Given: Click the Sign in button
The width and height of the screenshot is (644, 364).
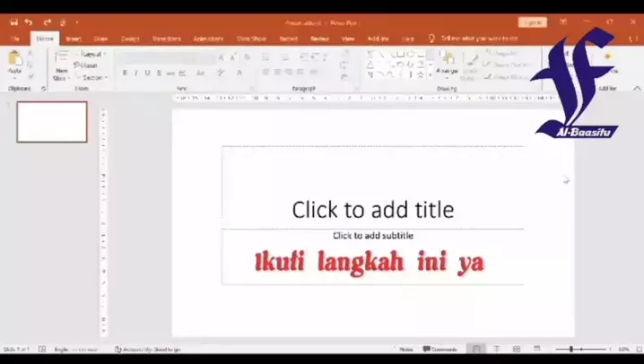Looking at the screenshot, I should point(533,22).
